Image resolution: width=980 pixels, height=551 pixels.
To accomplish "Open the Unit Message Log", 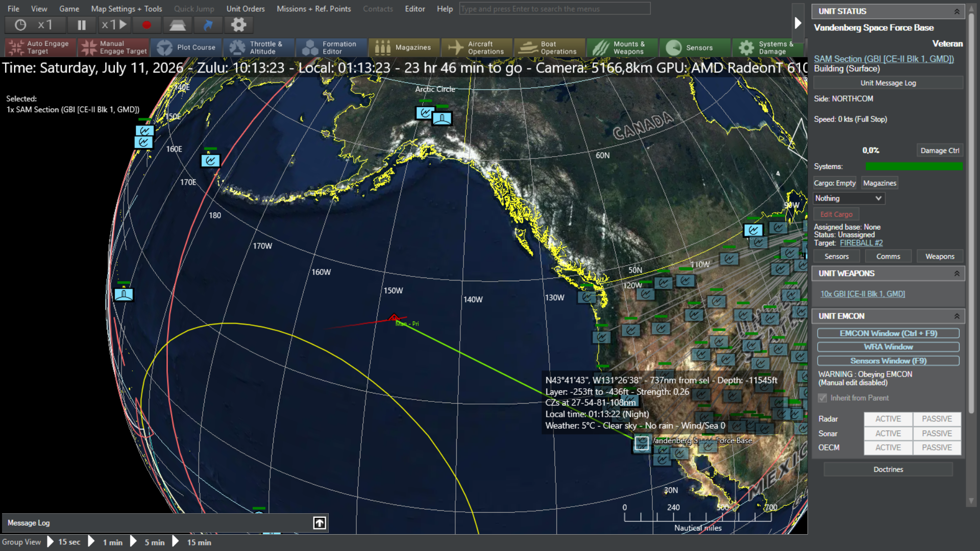I will [x=888, y=83].
